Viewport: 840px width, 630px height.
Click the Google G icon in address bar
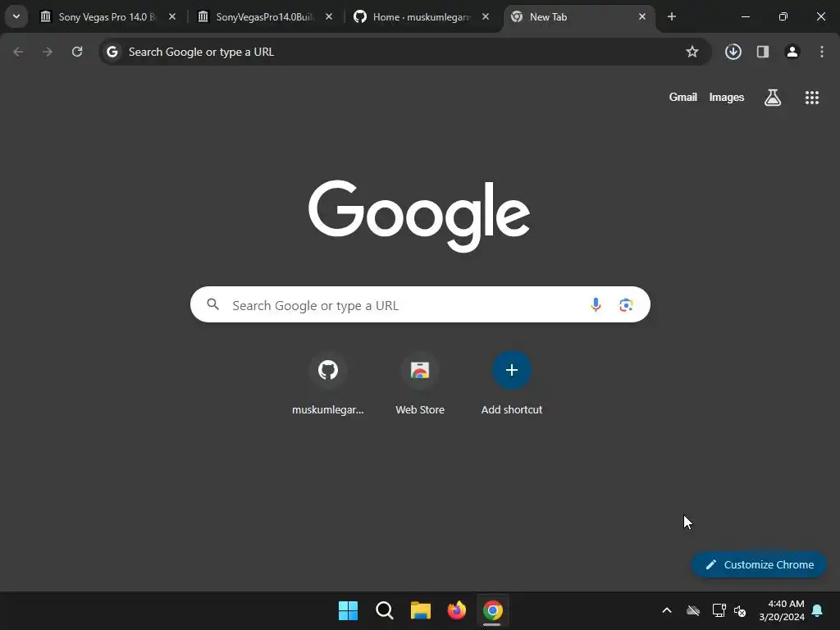tap(112, 52)
